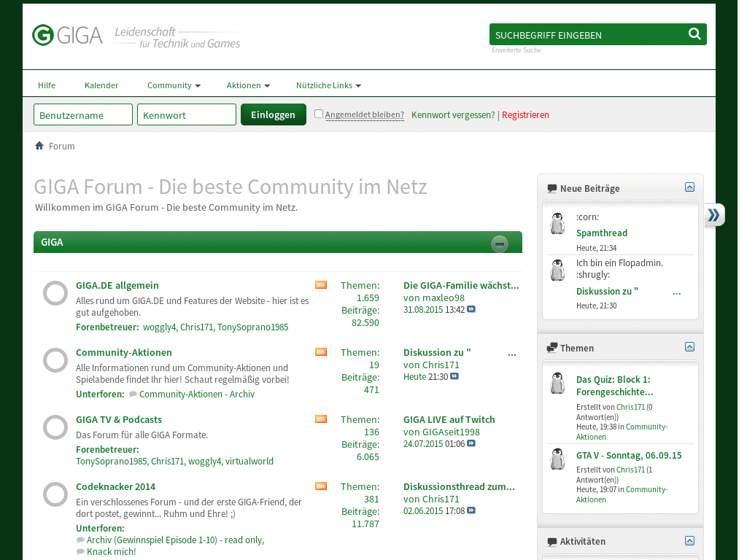Open RSS feed for Codeknacker 2014
Image resolution: width=747 pixels, height=560 pixels.
(321, 486)
